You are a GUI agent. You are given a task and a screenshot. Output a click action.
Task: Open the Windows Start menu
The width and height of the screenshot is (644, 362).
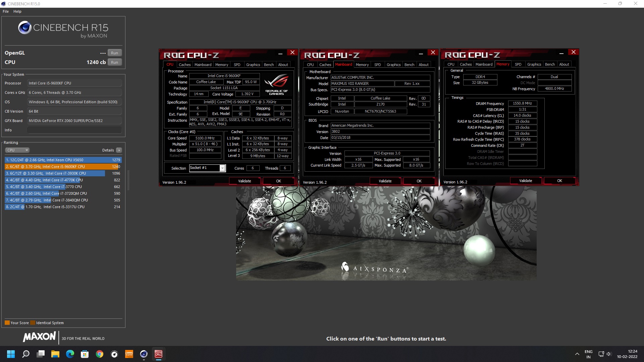tap(11, 354)
